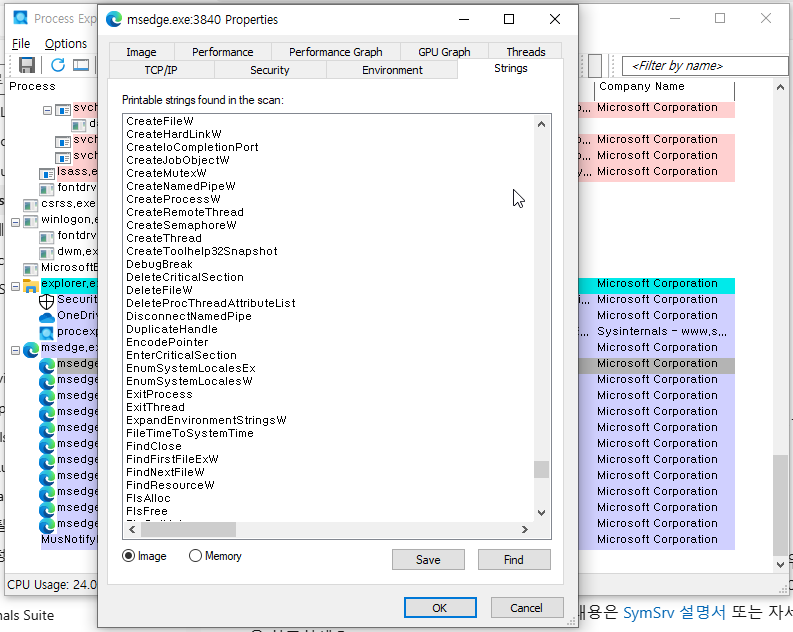Collapse the winlogon.exe process tree
The image size is (793, 632).
(16, 222)
